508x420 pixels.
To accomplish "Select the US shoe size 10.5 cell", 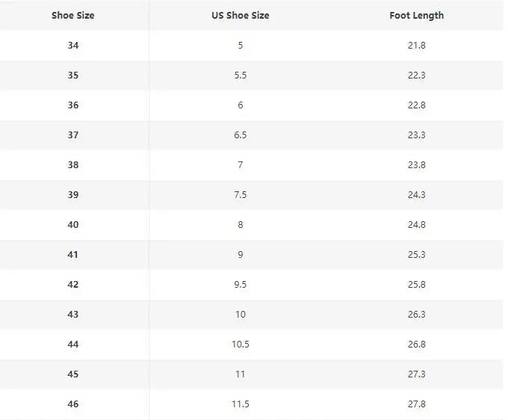I will click(x=241, y=345).
